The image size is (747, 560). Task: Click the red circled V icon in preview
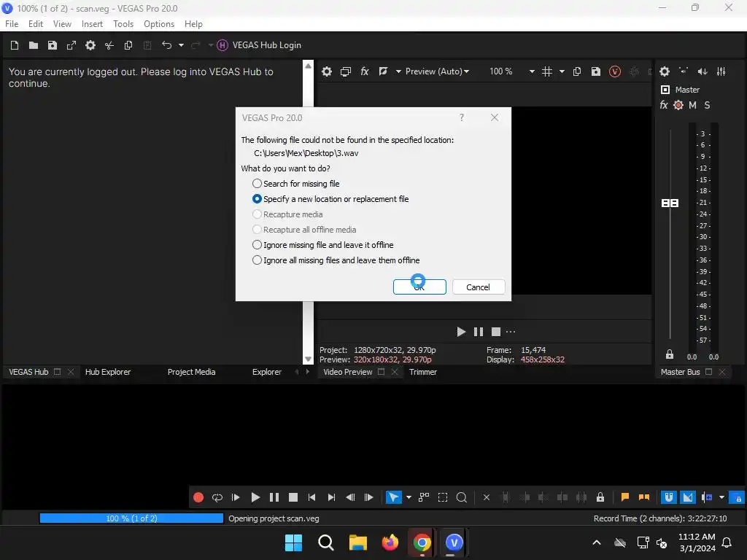[614, 71]
